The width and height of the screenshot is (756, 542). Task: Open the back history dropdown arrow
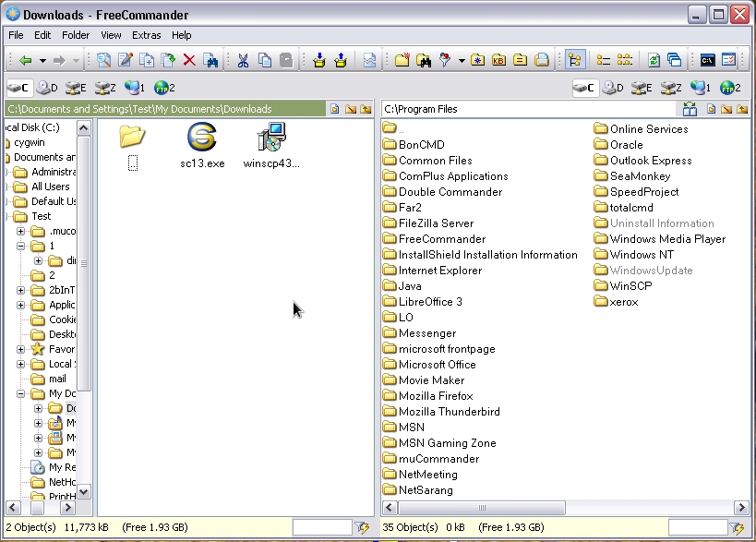(42, 61)
